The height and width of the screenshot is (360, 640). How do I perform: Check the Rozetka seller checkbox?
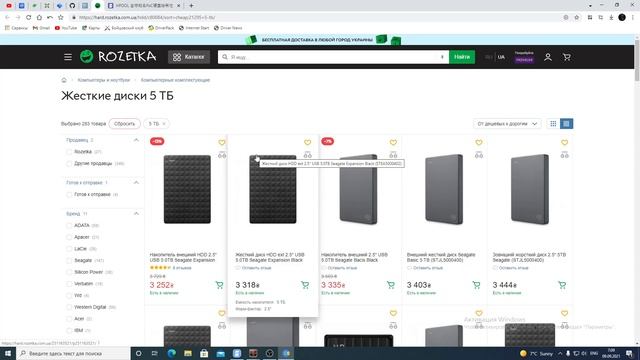tap(69, 152)
